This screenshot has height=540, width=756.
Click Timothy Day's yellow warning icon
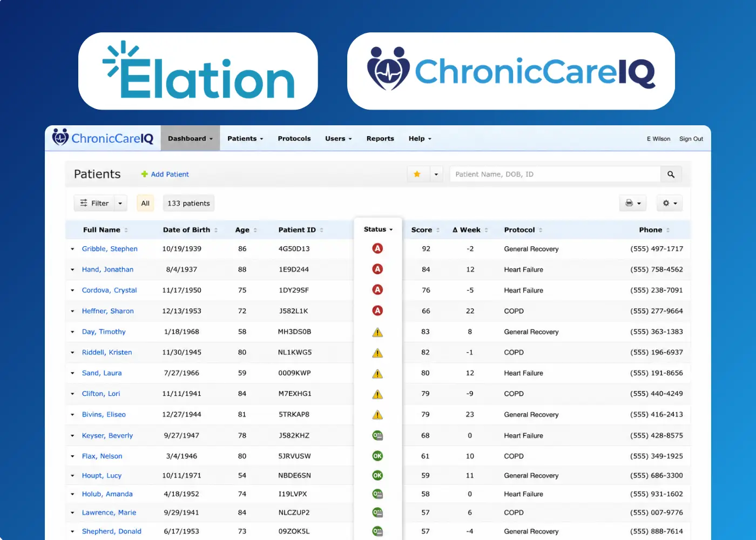[x=377, y=332]
